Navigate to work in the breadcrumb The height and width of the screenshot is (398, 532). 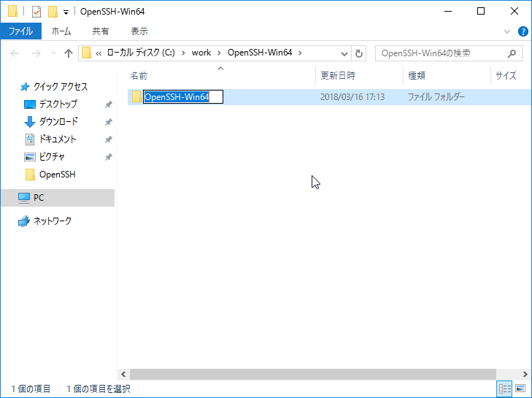pos(201,53)
